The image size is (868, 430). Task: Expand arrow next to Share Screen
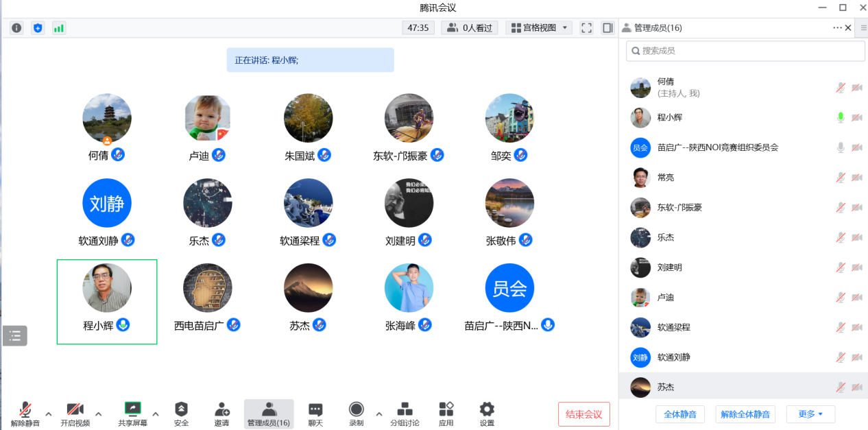[156, 414]
